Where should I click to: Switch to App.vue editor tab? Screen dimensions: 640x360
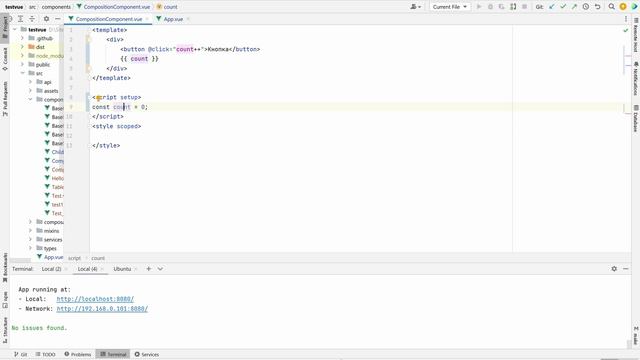(173, 19)
